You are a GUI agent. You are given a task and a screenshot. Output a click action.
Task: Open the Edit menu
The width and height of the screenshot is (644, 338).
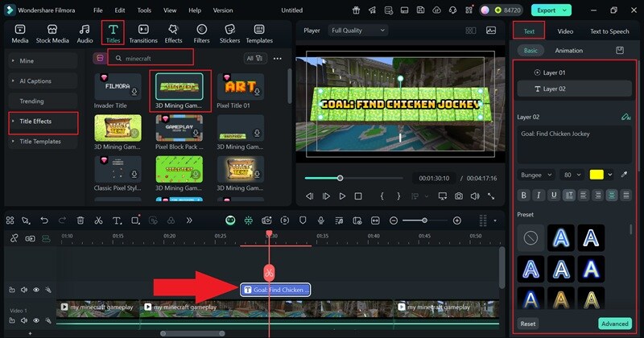pyautogui.click(x=120, y=10)
